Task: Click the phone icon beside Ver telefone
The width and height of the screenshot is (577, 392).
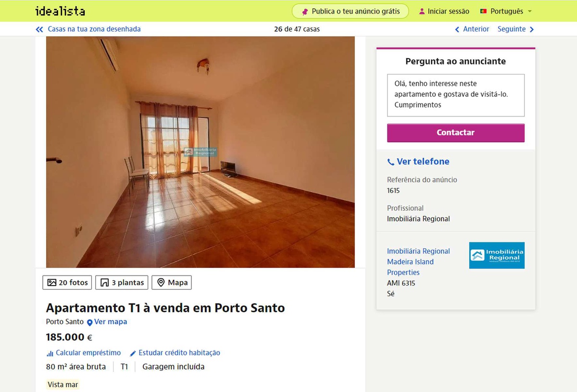Action: [x=391, y=162]
